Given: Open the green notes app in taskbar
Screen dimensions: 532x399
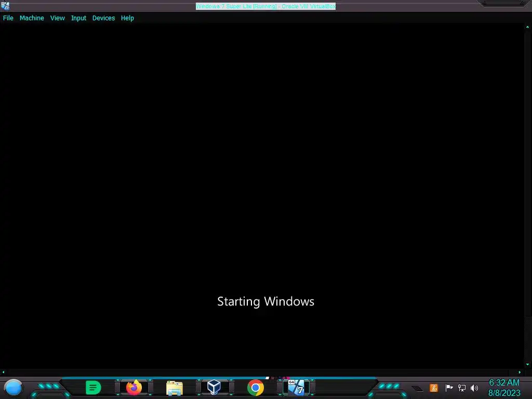Looking at the screenshot, I should (94, 388).
